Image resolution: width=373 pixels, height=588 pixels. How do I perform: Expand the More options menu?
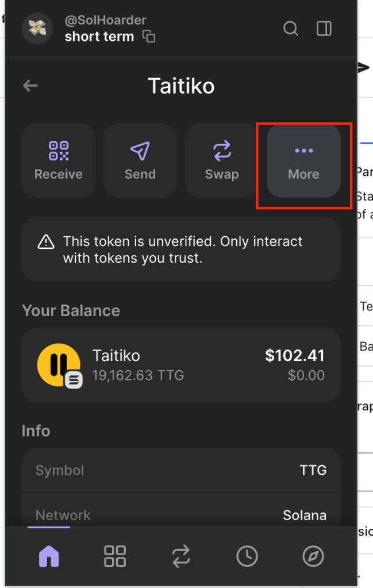[x=303, y=160]
